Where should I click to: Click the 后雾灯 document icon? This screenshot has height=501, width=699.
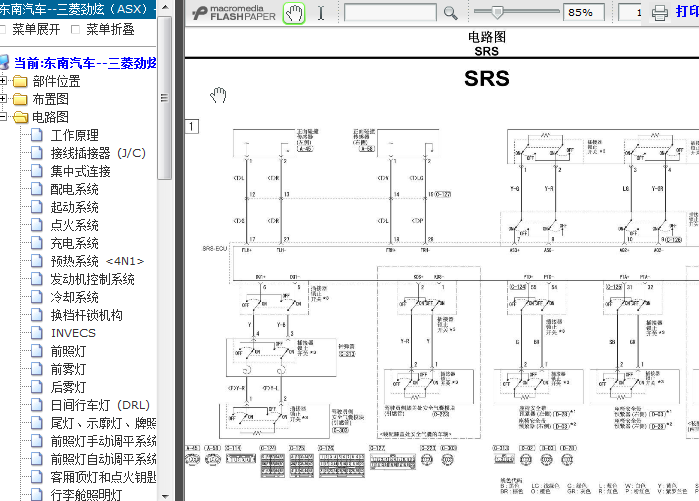pos(37,387)
